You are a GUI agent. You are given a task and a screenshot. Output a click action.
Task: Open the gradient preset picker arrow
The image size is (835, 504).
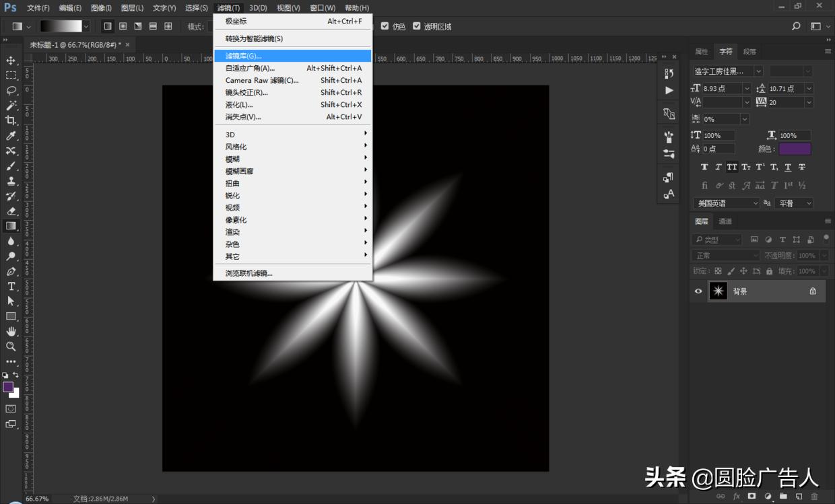(86, 26)
